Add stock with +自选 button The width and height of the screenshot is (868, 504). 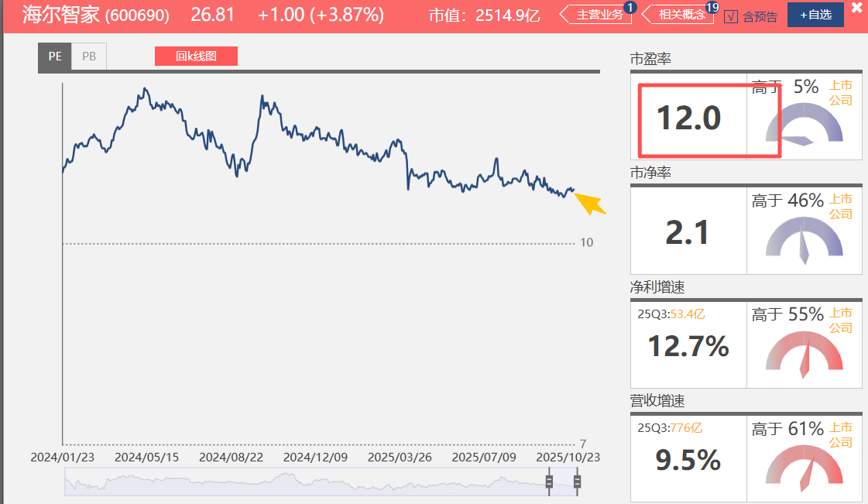tap(815, 15)
